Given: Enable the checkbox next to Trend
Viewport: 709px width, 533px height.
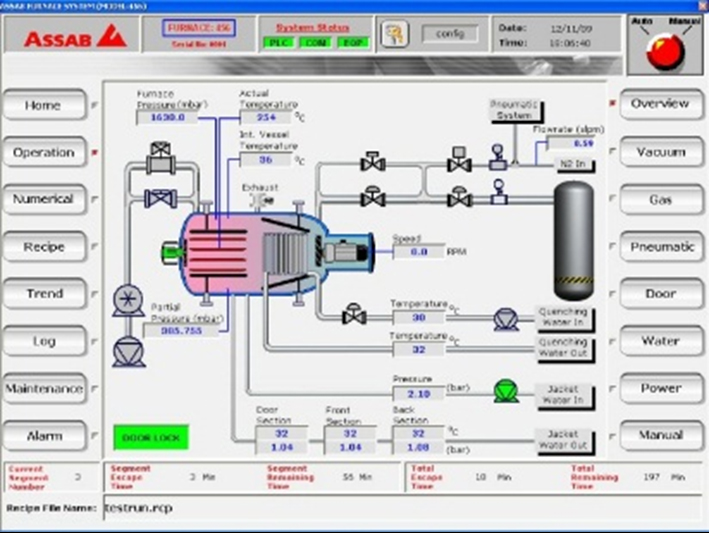Looking at the screenshot, I should (x=96, y=294).
